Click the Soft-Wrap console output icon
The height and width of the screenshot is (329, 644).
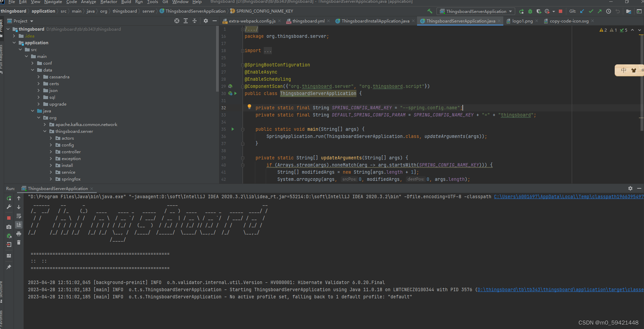coord(19,216)
